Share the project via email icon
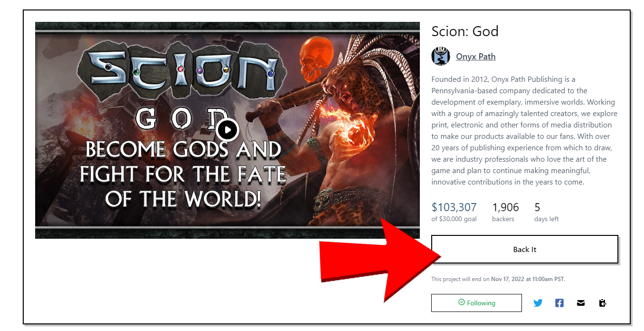 (x=581, y=303)
